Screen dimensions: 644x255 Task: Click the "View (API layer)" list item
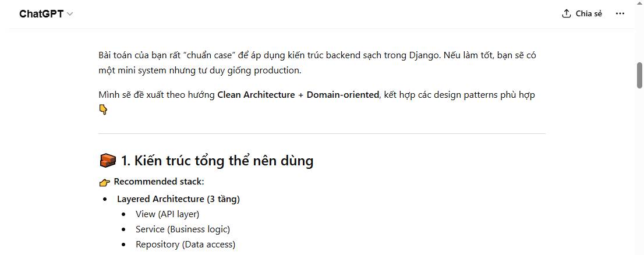point(167,214)
